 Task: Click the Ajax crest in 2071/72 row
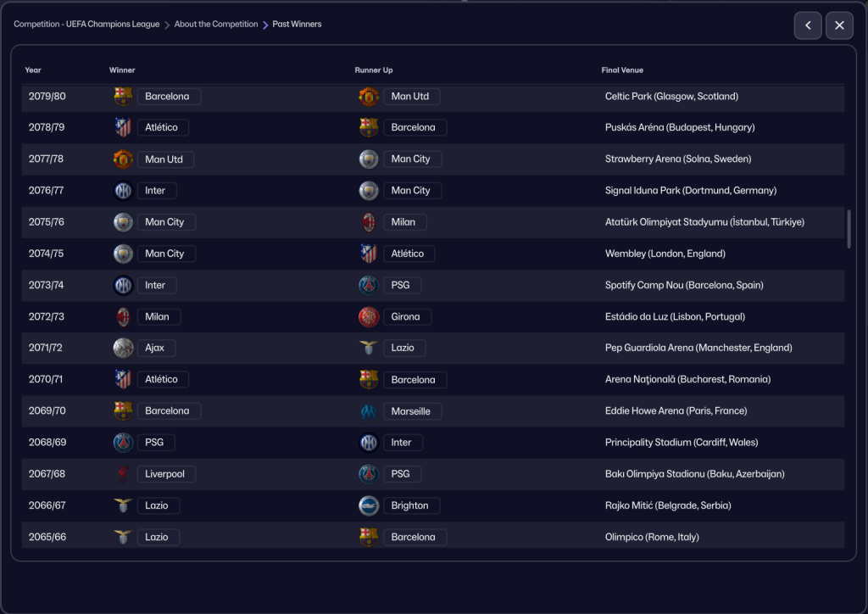124,348
